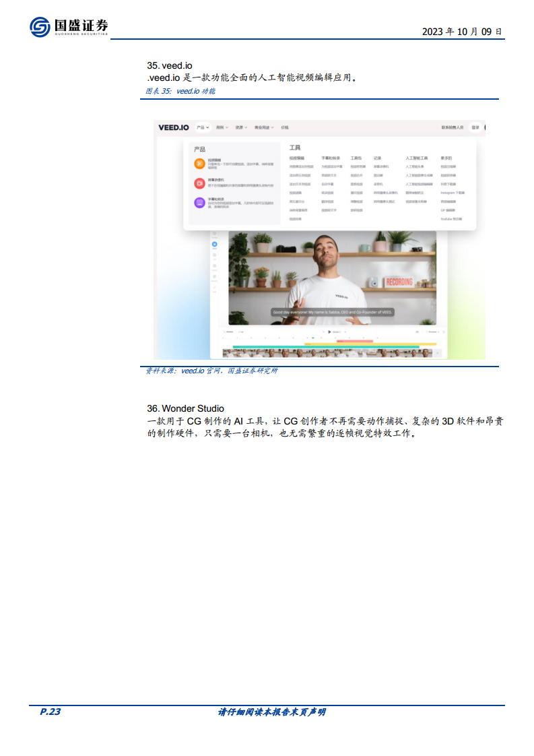Select the red screen recorder product icon
Screen dimensions: 534x756
click(x=199, y=183)
